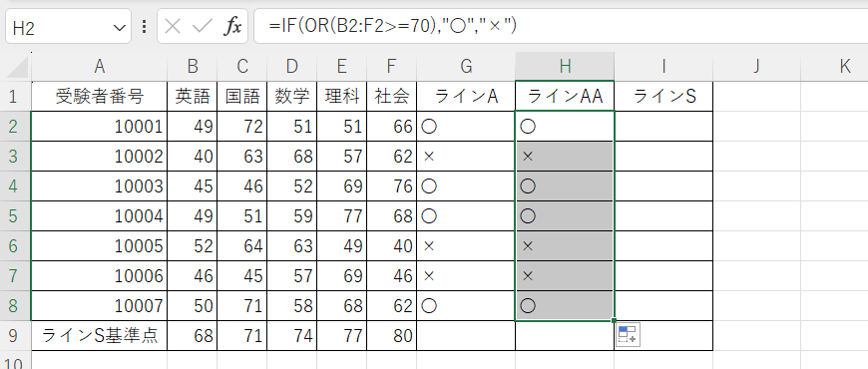Select row 2 header

tap(16, 126)
